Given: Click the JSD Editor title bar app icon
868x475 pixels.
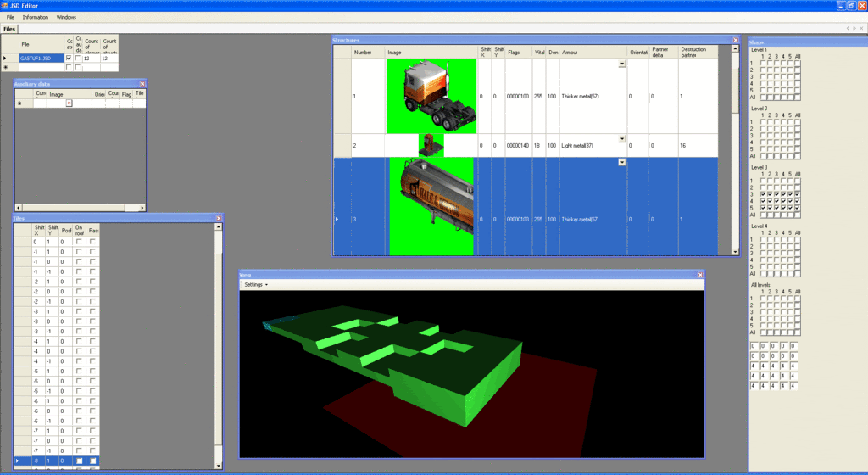Looking at the screenshot, I should point(4,6).
